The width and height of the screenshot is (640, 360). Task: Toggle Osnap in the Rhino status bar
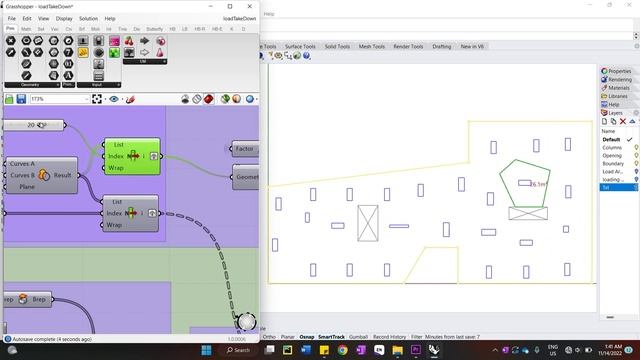click(307, 337)
